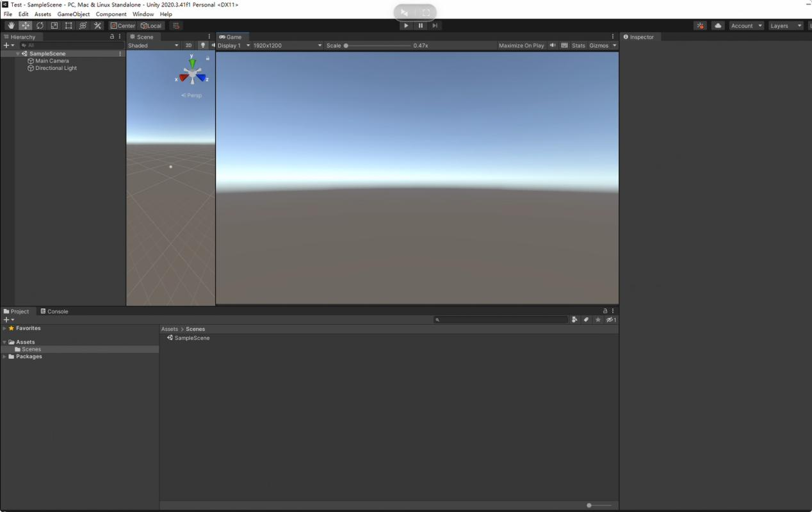Open cloud services via cloud icon
Image resolution: width=812 pixels, height=512 pixels.
click(718, 26)
